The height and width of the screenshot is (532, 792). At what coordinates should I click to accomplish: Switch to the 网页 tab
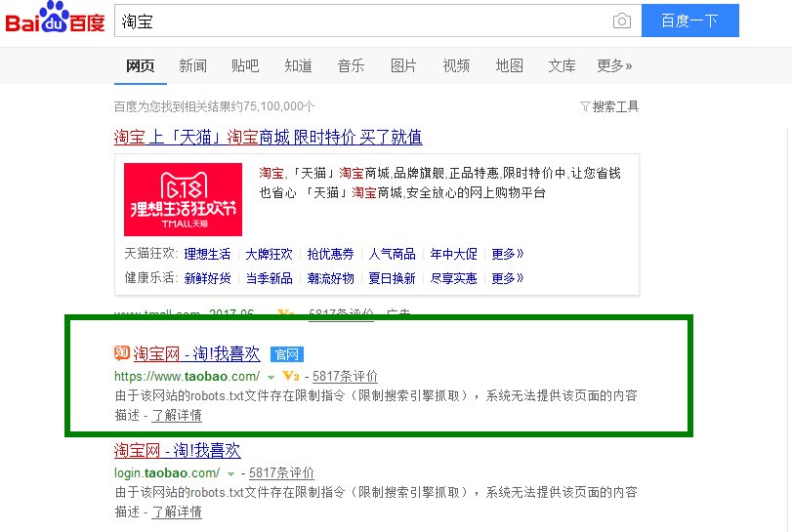[141, 65]
